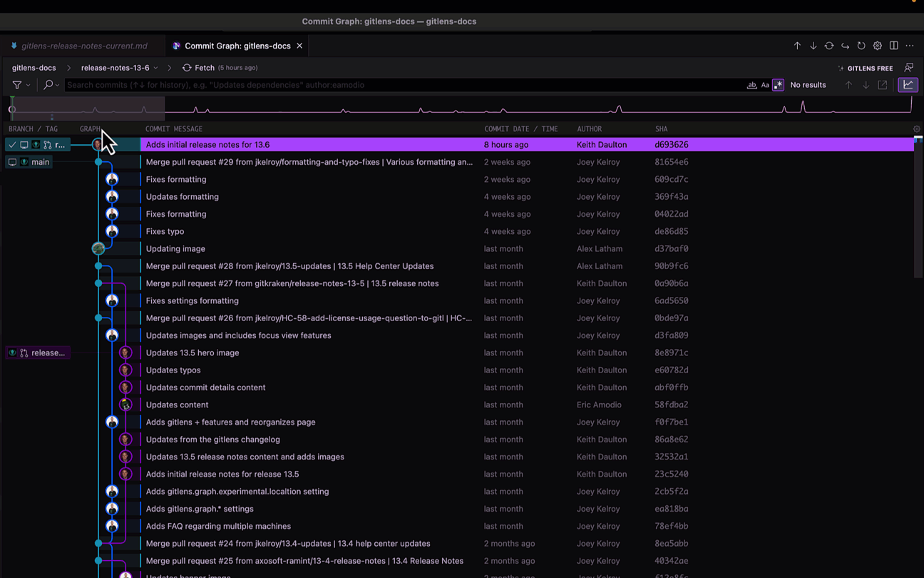Open graph settings via title bar gear

tap(878, 46)
